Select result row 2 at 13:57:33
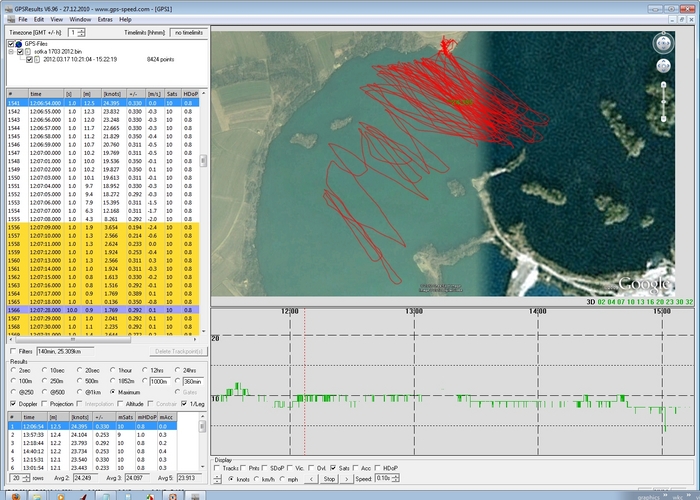This screenshot has width=700, height=500. 92,434
